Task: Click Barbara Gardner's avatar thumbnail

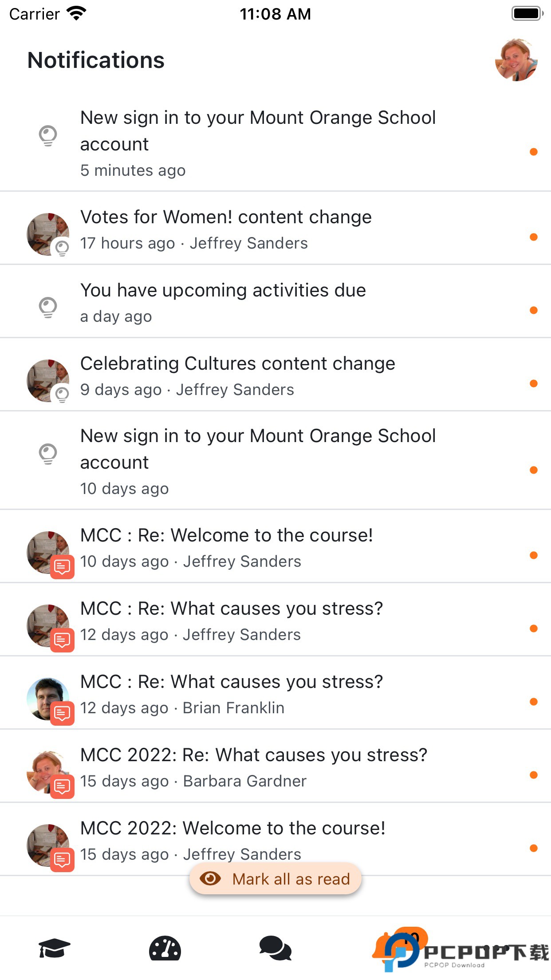Action: 47,771
